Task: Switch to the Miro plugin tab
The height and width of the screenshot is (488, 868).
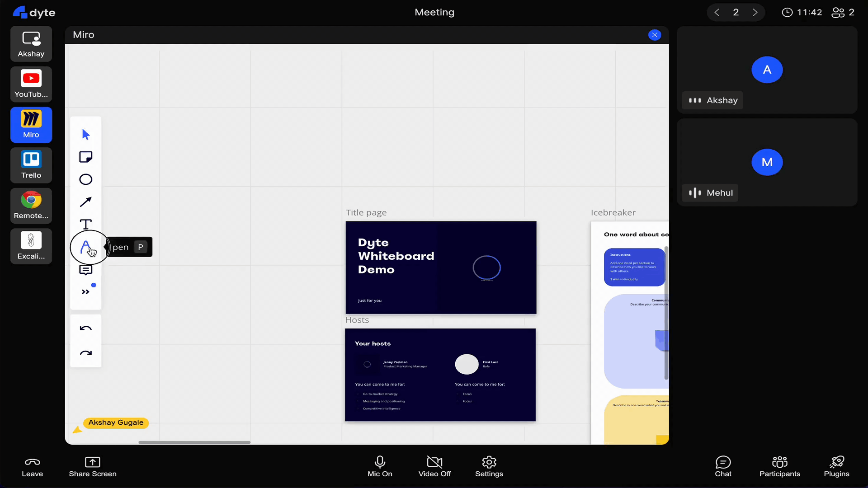Action: (x=31, y=125)
